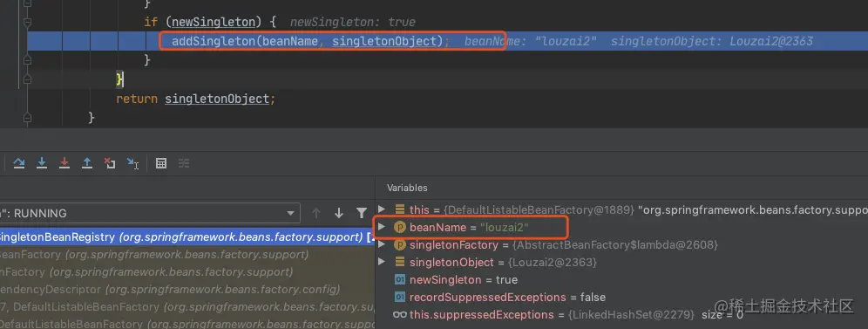Click the Drop Frame icon with red X
Viewport: 868px width, 329px height.
pos(110,163)
